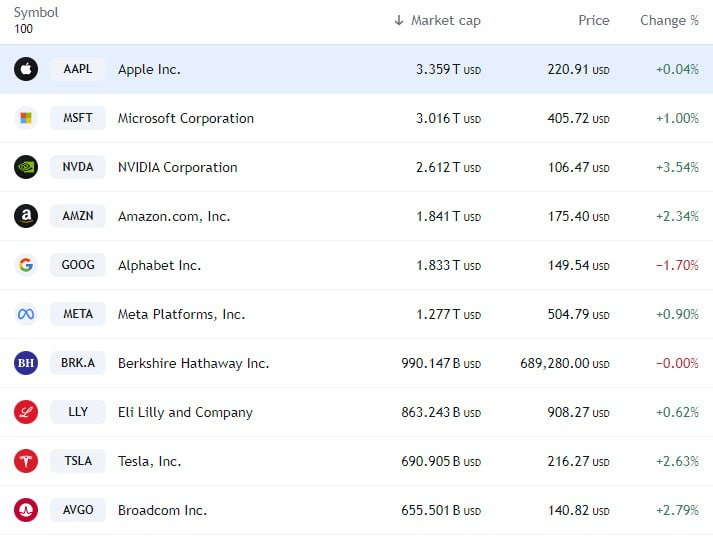The height and width of the screenshot is (536, 713).
Task: Select Microsoft's 3.016 T market cap
Action: tap(448, 119)
